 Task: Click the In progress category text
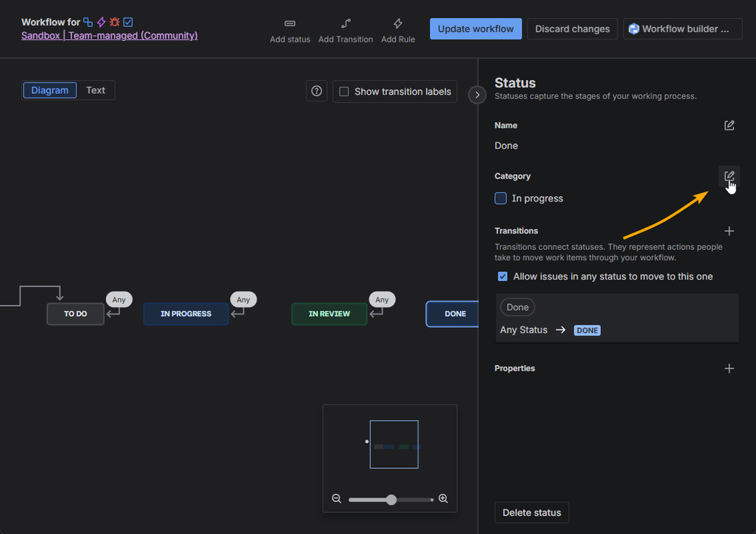tap(537, 198)
